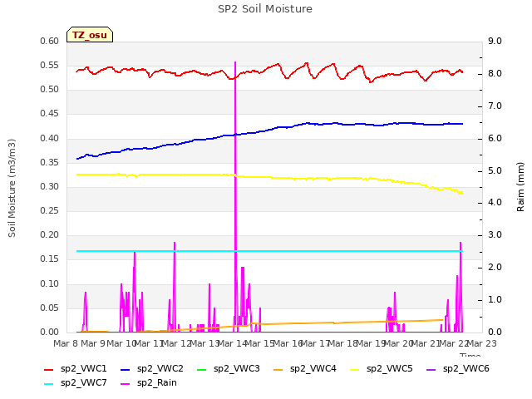This screenshot has width=532, height=399.
Task: Click the 0.10 left axis value
Action: pyautogui.click(x=50, y=284)
